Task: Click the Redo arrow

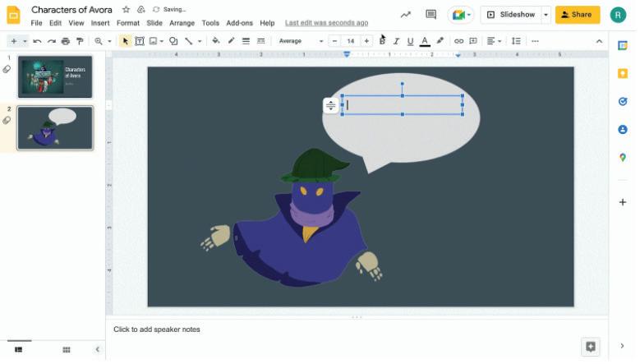Action: click(52, 41)
